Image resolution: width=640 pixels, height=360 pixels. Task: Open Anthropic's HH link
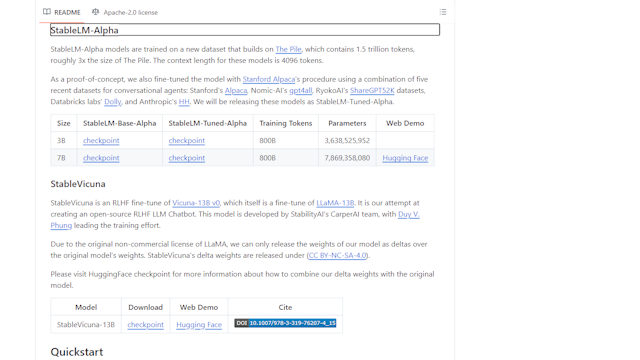click(x=184, y=102)
